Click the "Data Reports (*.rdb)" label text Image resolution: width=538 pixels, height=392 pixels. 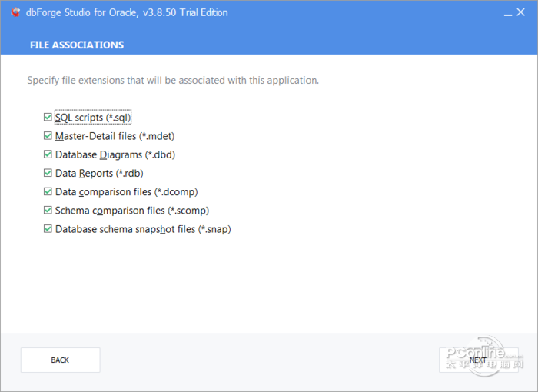tap(99, 173)
